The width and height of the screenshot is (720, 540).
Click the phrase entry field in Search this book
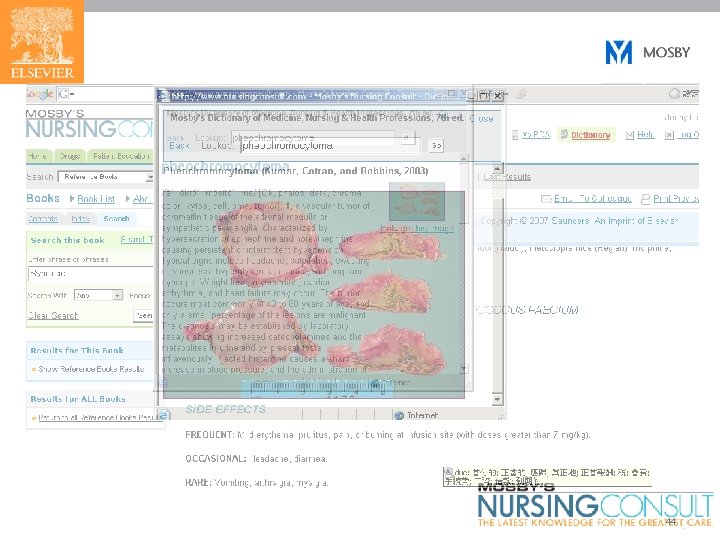pyautogui.click(x=90, y=274)
